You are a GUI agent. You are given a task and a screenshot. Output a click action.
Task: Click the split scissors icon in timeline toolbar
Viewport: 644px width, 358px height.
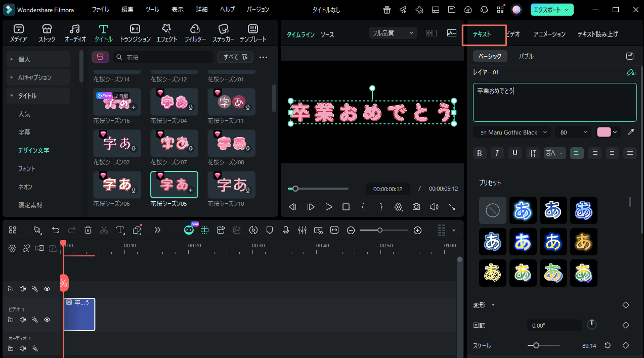(x=104, y=230)
